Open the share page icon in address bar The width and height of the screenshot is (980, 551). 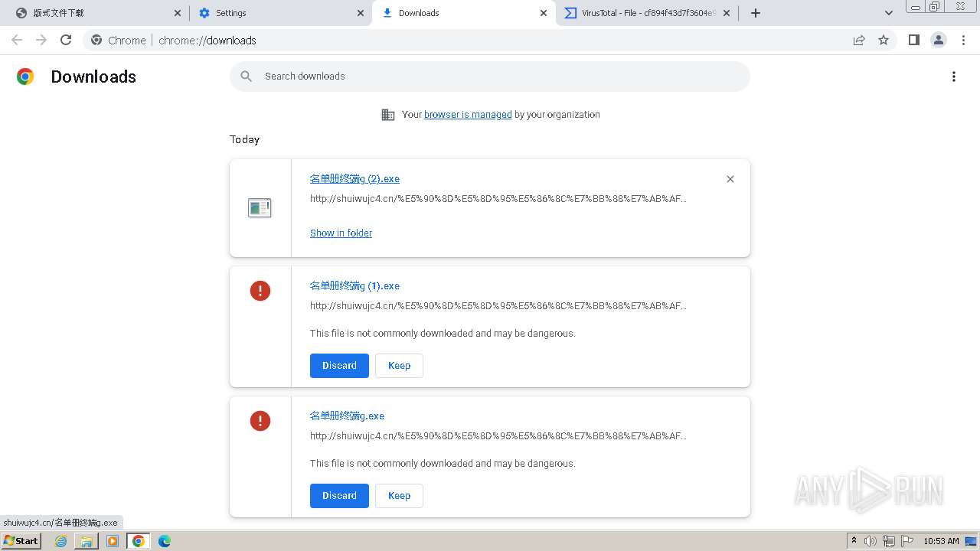point(859,40)
